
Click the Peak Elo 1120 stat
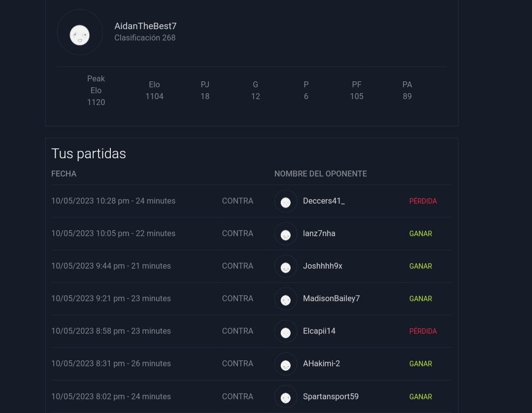pos(96,90)
